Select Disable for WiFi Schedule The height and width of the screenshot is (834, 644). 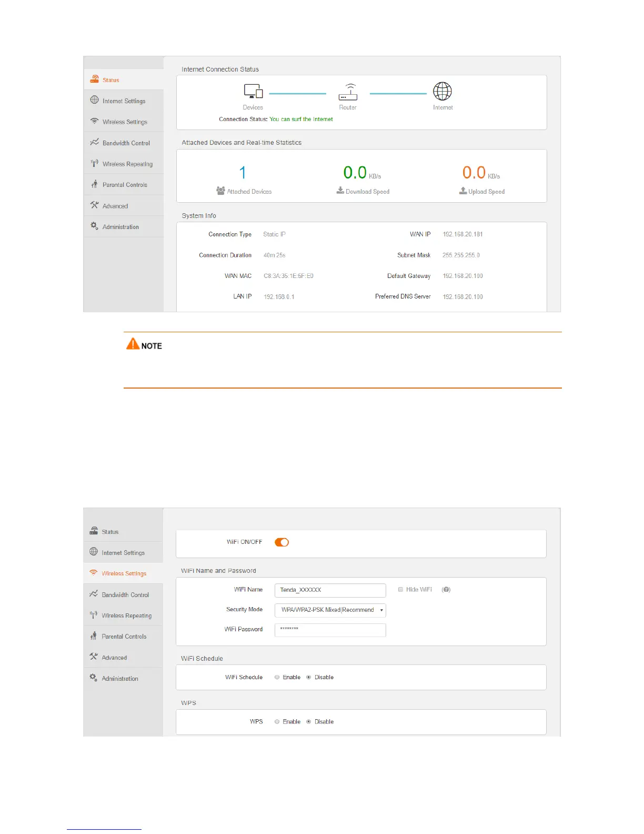pyautogui.click(x=309, y=677)
